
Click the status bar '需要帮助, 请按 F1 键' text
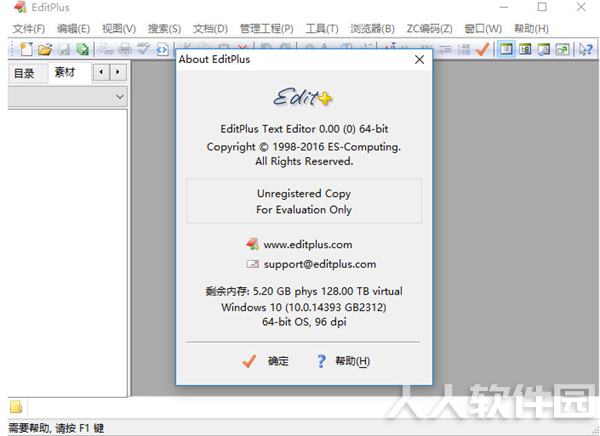tap(56, 428)
